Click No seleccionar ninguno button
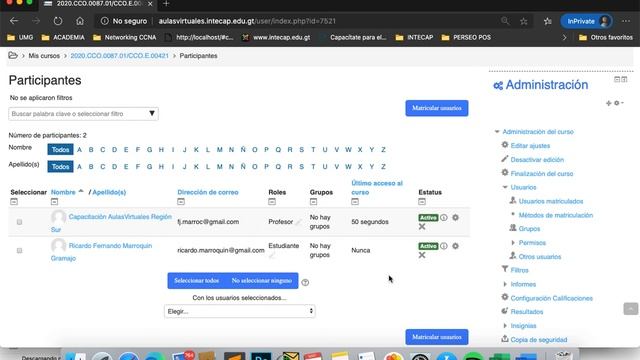The height and width of the screenshot is (360, 640). (262, 281)
